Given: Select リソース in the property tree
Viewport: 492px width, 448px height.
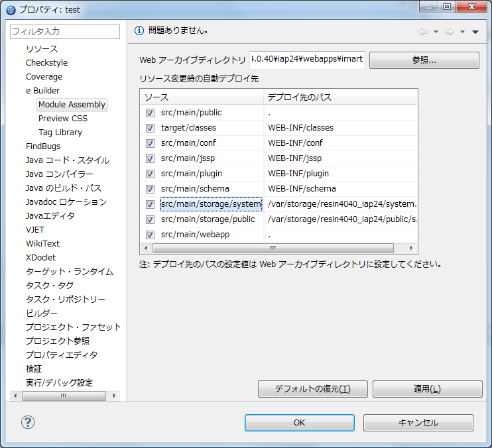Looking at the screenshot, I should [x=42, y=49].
